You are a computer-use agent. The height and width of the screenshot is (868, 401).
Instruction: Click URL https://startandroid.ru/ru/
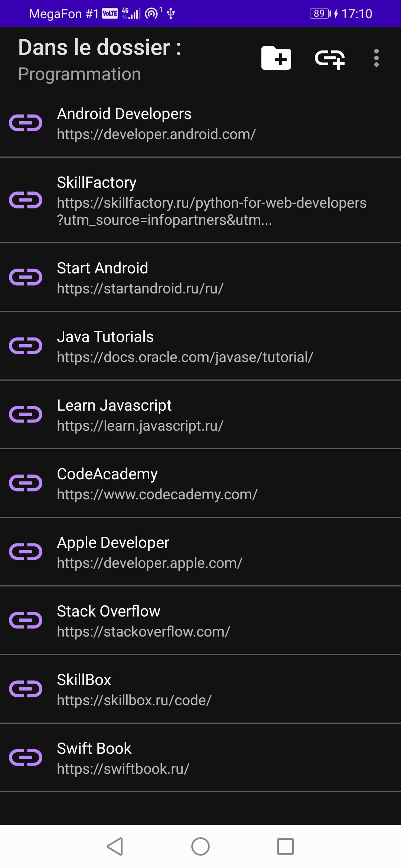[x=140, y=289]
